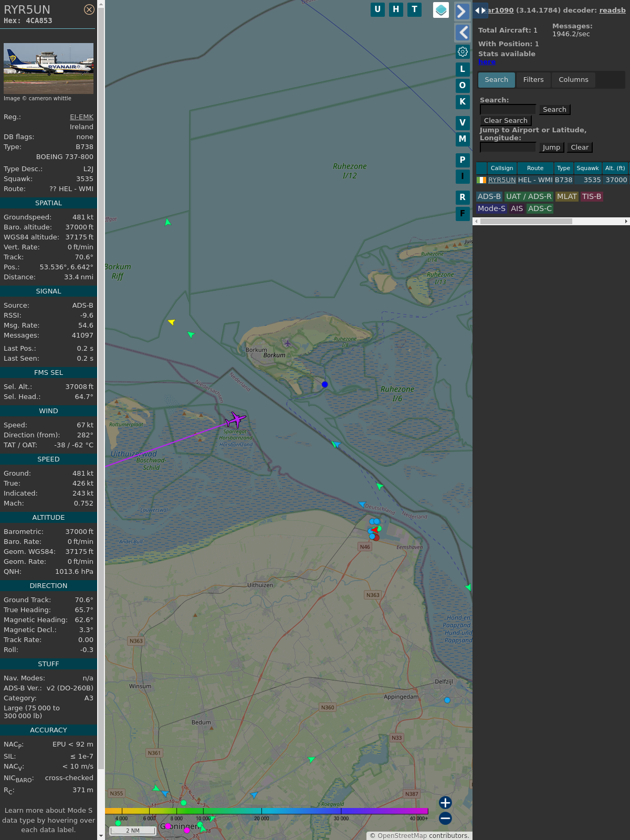Viewport: 630px width, 840px height.
Task: Toggle the P map button
Action: click(x=463, y=160)
